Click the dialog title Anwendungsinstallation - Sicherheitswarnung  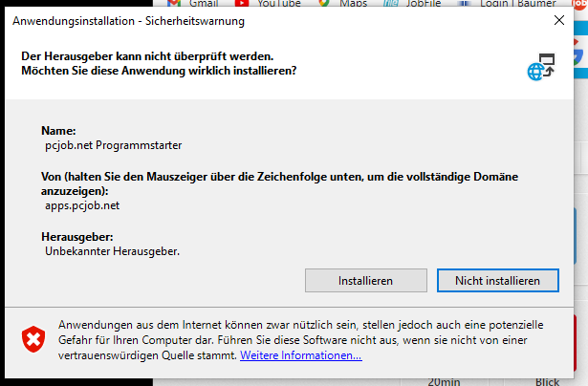(x=128, y=21)
